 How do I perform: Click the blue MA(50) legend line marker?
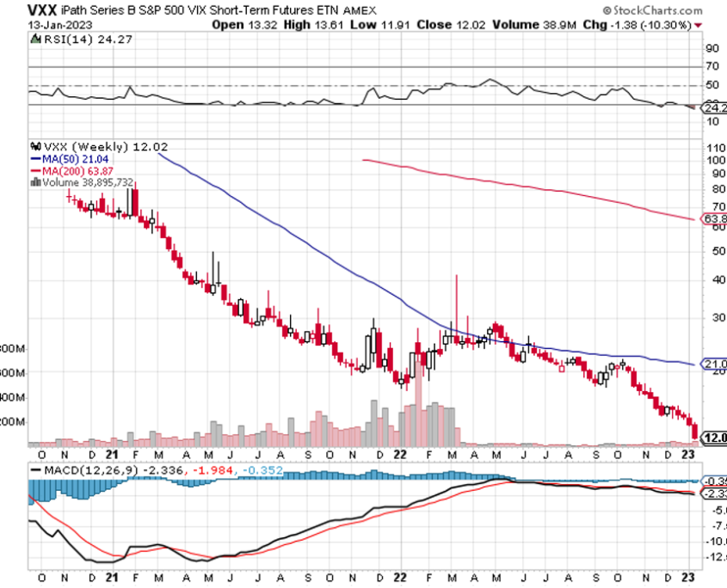pyautogui.click(x=34, y=159)
